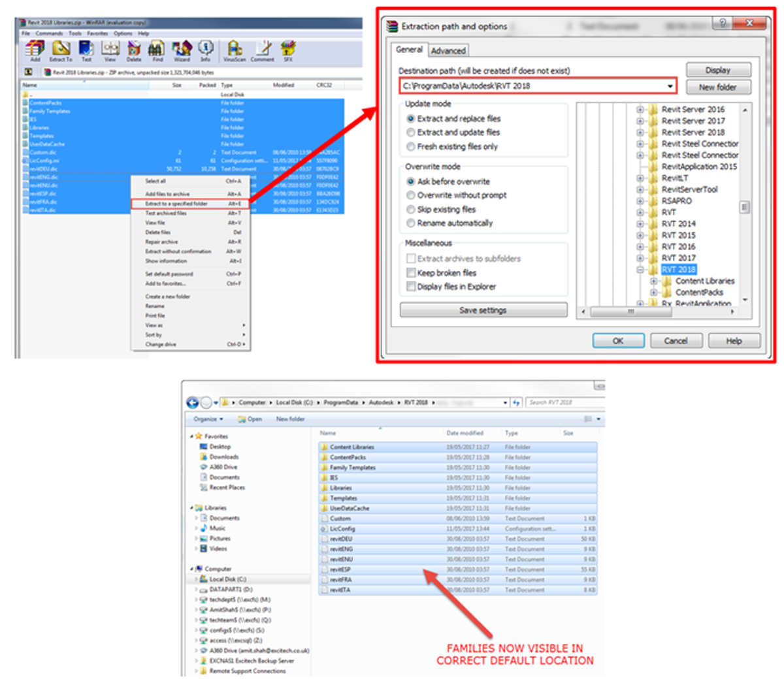The image size is (784, 685).
Task: Select Ask before overwrite radio button
Action: coord(411,182)
